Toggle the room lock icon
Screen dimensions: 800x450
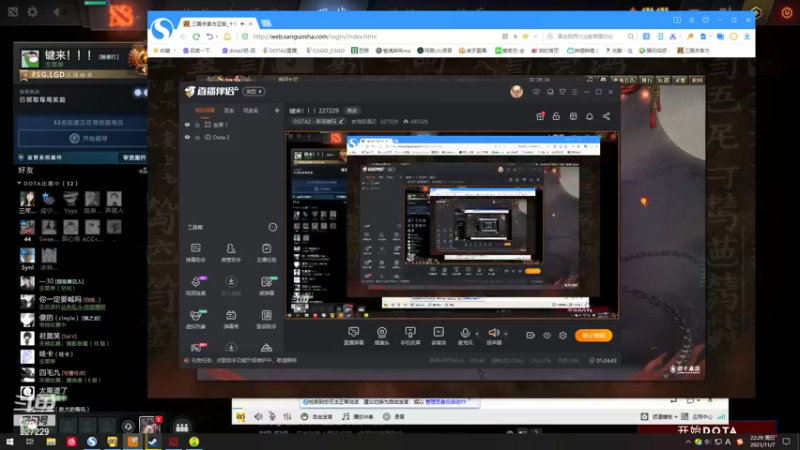[556, 116]
